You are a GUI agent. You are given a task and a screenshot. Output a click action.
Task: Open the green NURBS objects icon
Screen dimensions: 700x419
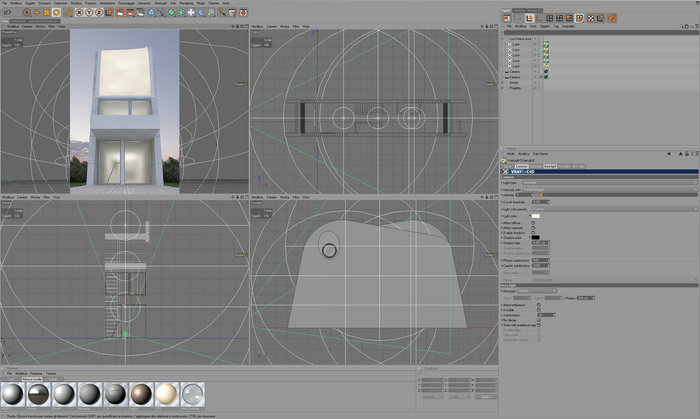pos(171,12)
